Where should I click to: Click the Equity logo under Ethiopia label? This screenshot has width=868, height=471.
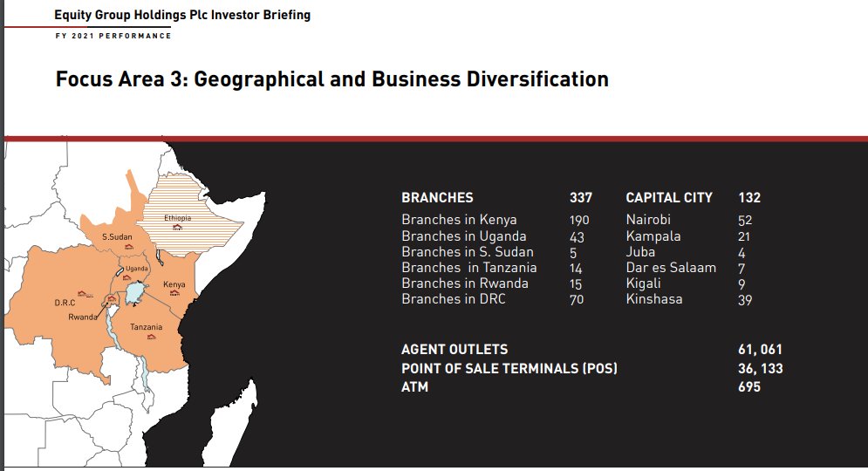pyautogui.click(x=177, y=227)
